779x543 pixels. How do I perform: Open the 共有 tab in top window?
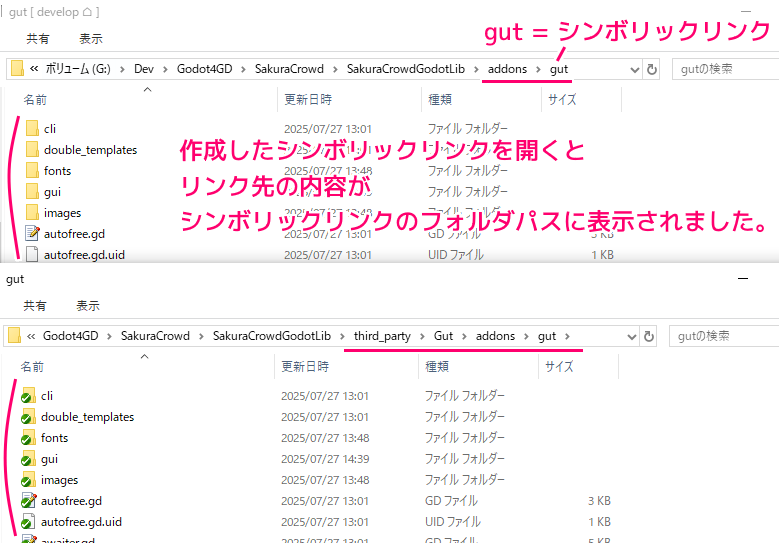38,39
